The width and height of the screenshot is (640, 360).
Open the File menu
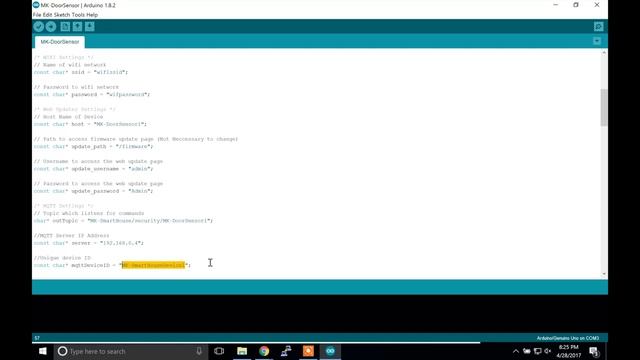click(37, 15)
